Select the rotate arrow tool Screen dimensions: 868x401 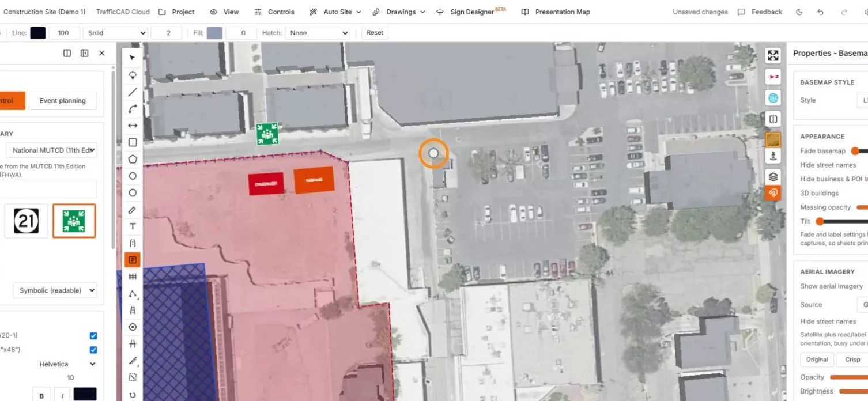133,395
